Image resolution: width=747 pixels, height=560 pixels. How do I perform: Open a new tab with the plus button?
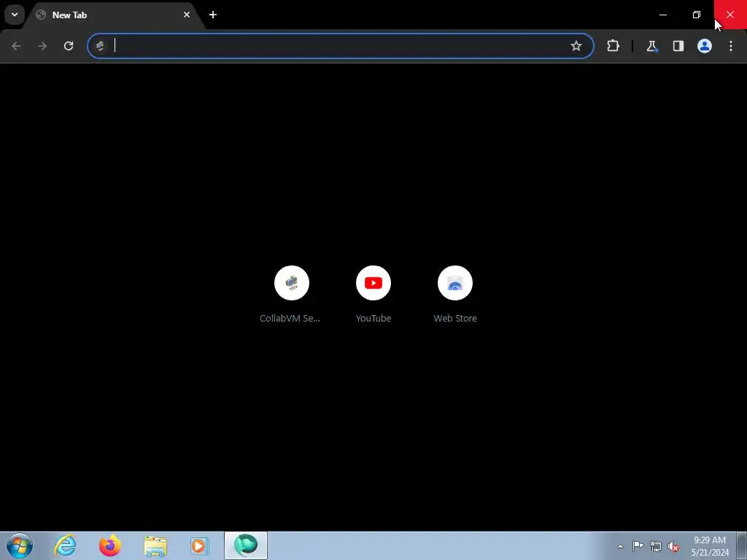point(213,15)
